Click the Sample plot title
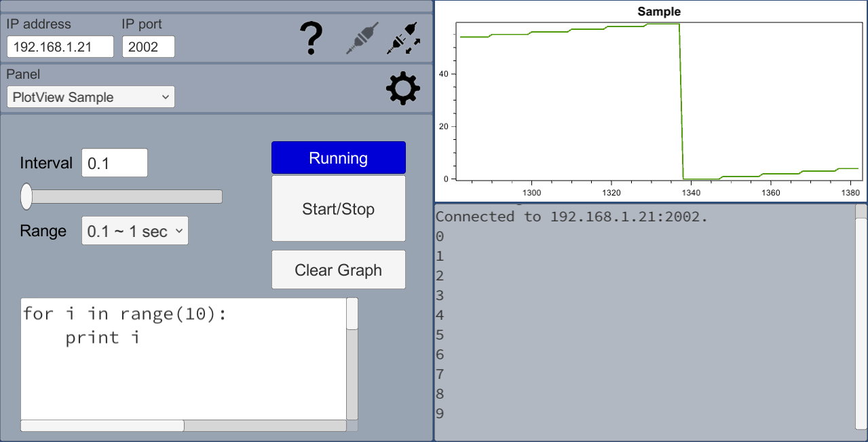Screen dimensions: 868x442 pyautogui.click(x=659, y=12)
